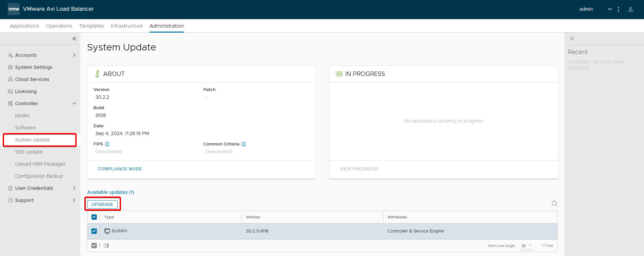This screenshot has height=256, width=644.
Task: Open the Items per page dropdown
Action: coord(527,246)
